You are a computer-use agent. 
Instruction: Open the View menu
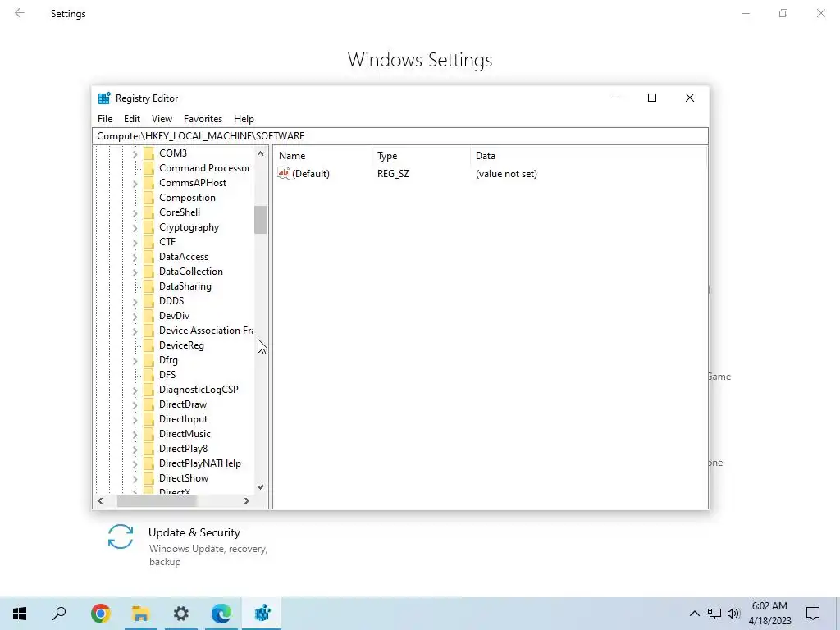[x=162, y=119]
